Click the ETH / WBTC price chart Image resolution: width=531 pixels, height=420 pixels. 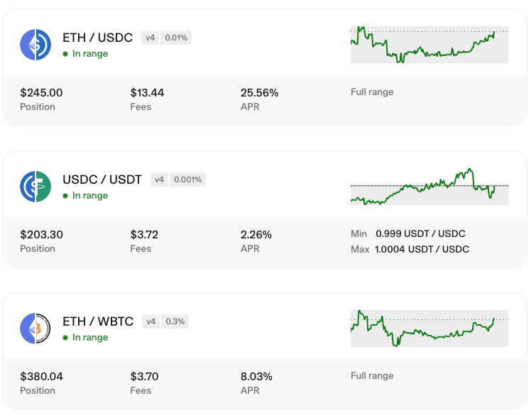coord(429,328)
